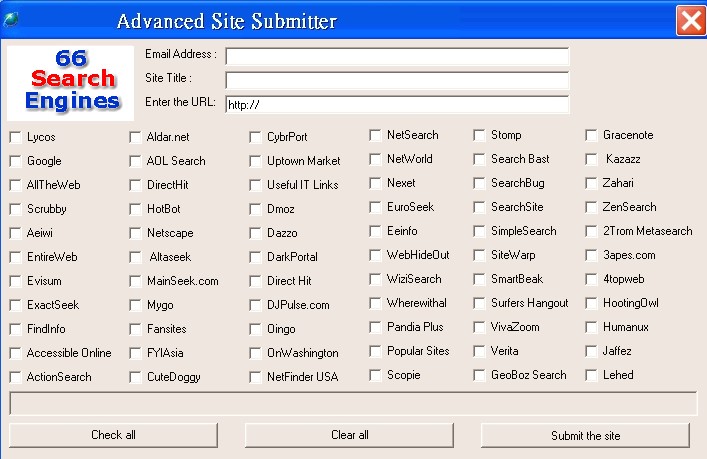Enable Accessible Online checkbox
This screenshot has width=707, height=459.
tap(16, 353)
